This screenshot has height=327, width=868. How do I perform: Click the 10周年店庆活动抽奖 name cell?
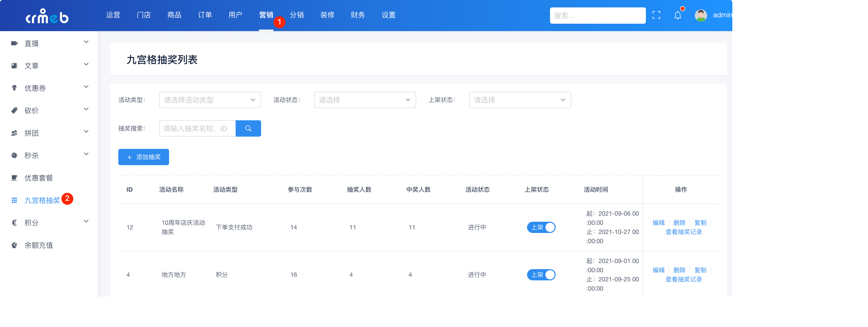tap(183, 227)
